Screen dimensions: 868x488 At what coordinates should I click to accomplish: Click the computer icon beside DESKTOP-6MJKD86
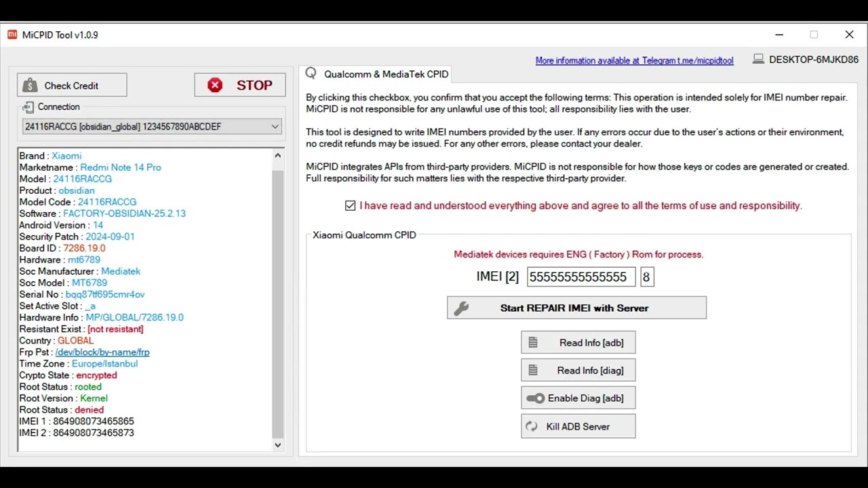pos(758,60)
